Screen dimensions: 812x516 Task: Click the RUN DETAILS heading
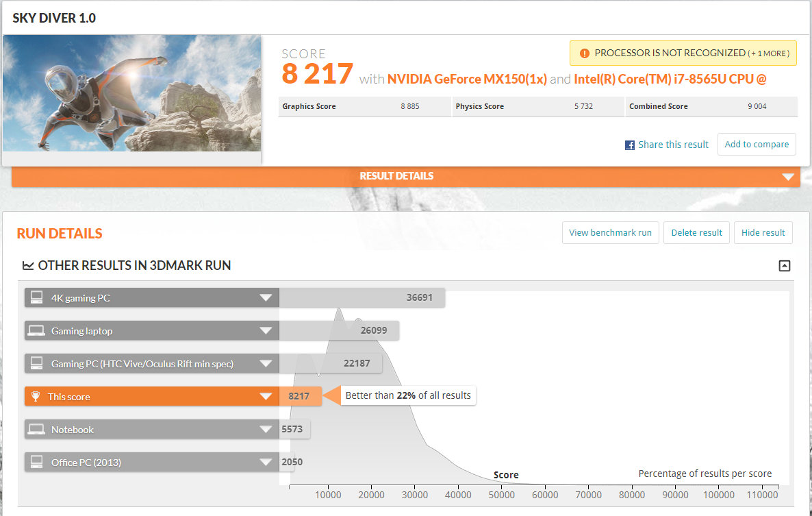[x=60, y=234]
